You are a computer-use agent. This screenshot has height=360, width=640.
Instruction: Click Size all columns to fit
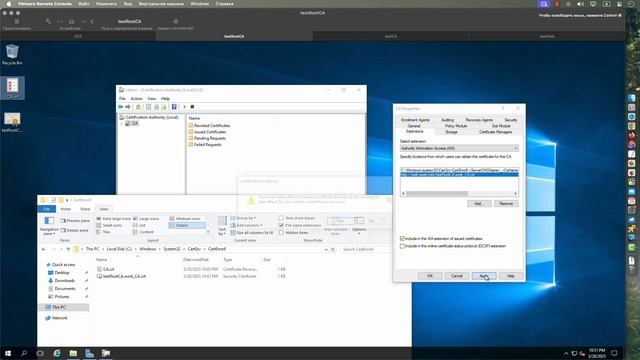pyautogui.click(x=252, y=233)
